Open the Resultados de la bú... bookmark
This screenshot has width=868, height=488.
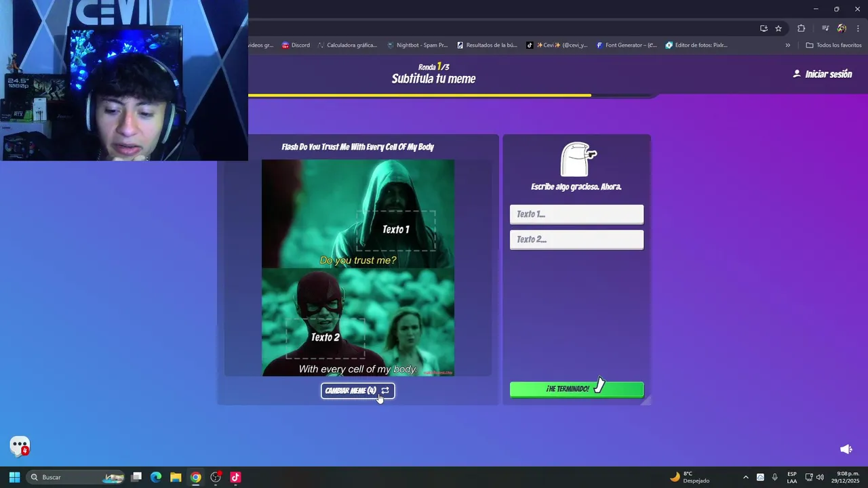tap(487, 45)
